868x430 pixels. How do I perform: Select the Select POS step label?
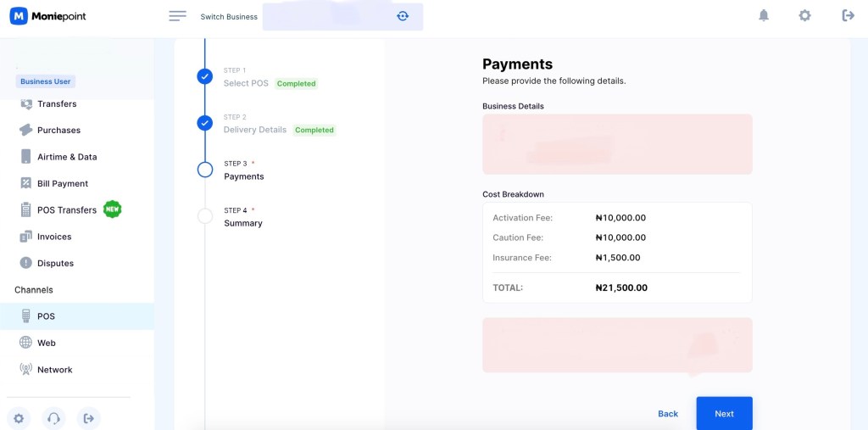[246, 83]
